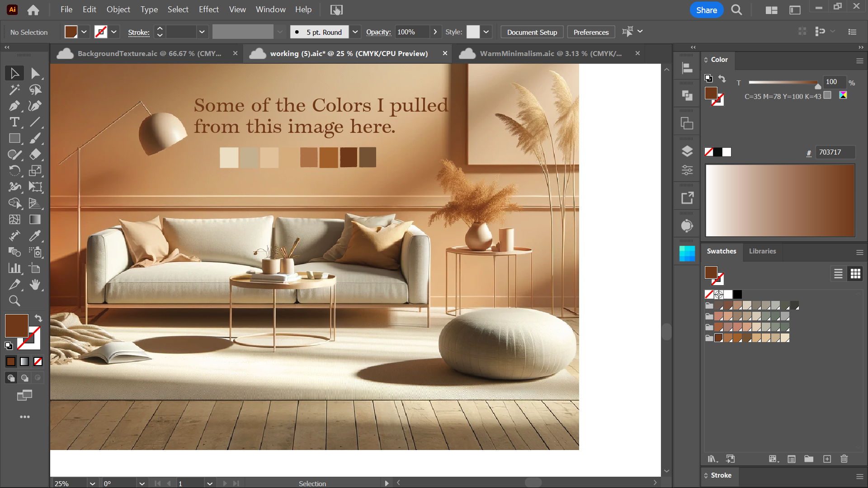Select the Zoom tool
868x488 pixels.
tap(14, 301)
